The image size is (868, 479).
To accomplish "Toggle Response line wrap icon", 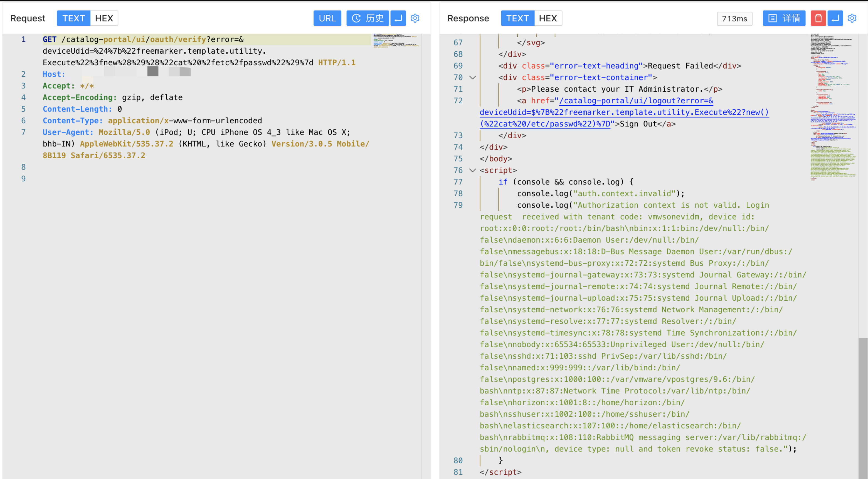I will [835, 18].
